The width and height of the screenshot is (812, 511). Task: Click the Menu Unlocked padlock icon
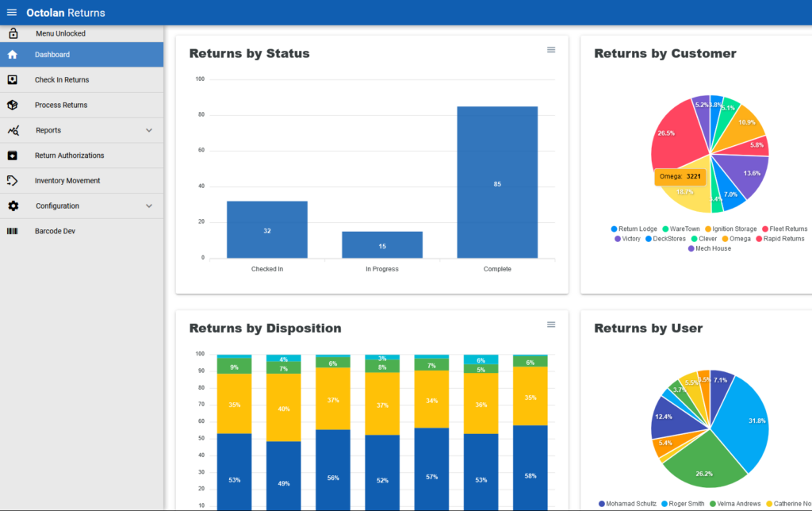(x=13, y=33)
